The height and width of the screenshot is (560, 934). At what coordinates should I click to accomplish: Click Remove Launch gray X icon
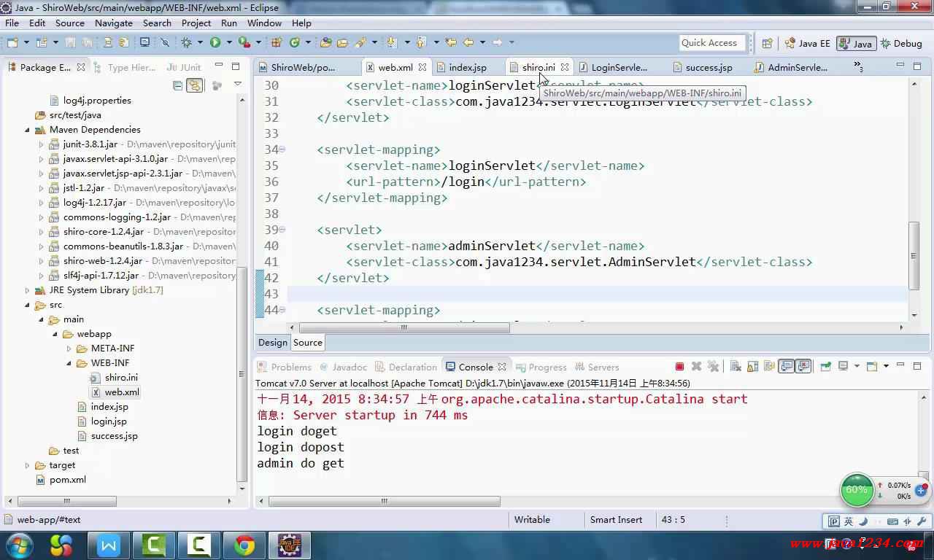696,366
